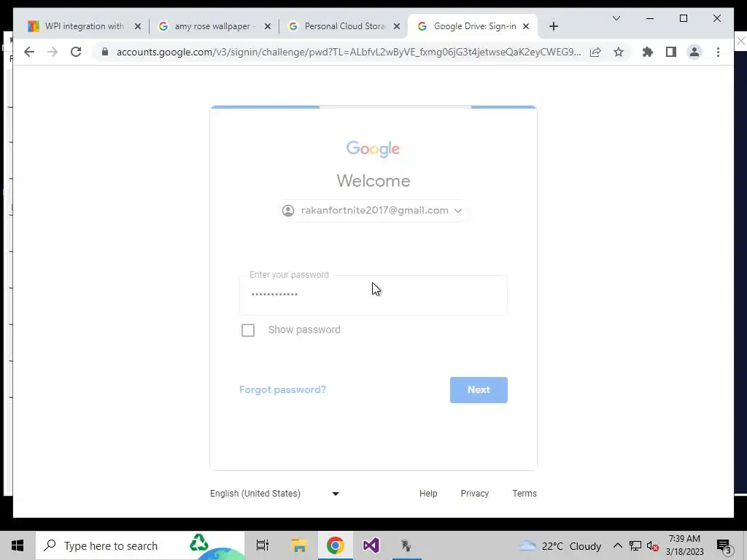Image resolution: width=747 pixels, height=560 pixels.
Task: Click the recycling search highlight icon
Action: [198, 542]
